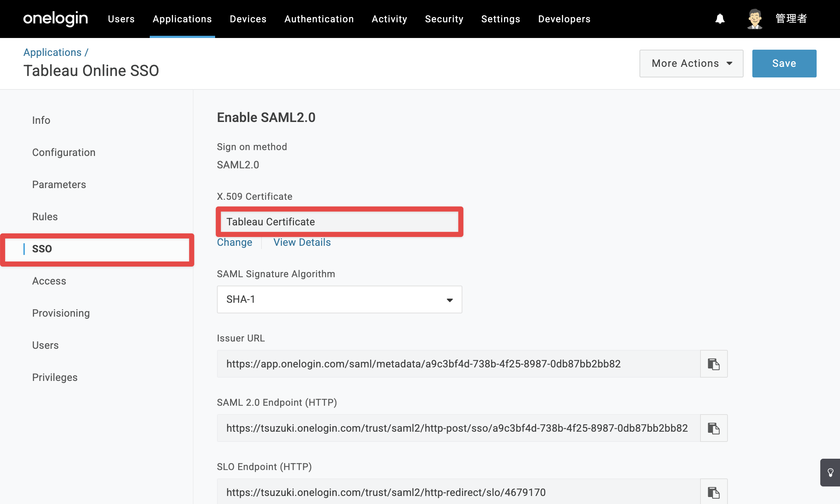This screenshot has height=504, width=840.
Task: Copy the SLO Endpoint URL
Action: point(714,492)
